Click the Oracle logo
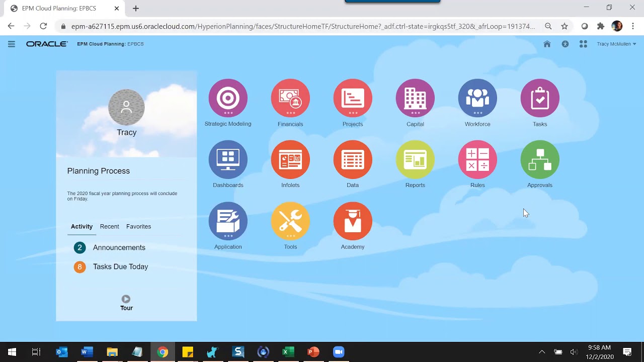This screenshot has width=644, height=362. coord(47,44)
